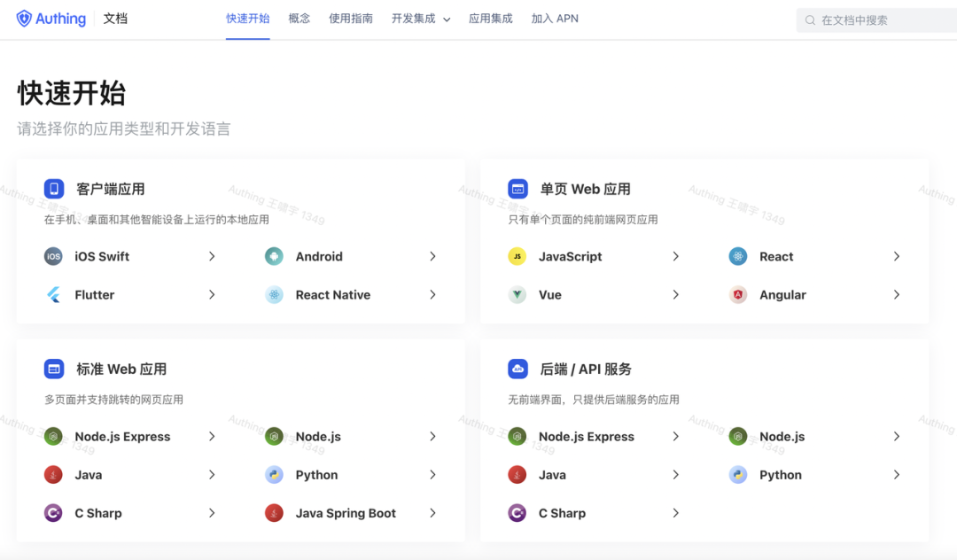Open the 加入 APN tab
This screenshot has height=560, width=957.
pos(555,19)
